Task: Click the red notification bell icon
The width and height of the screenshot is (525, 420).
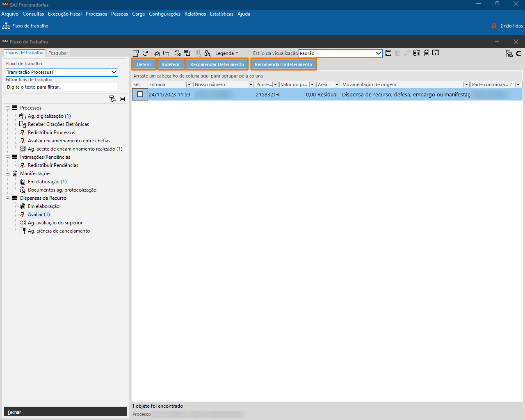Action: pyautogui.click(x=494, y=26)
